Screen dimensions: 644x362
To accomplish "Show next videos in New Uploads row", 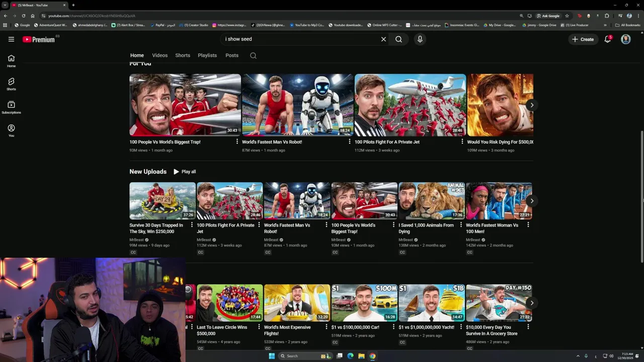I will click(532, 201).
